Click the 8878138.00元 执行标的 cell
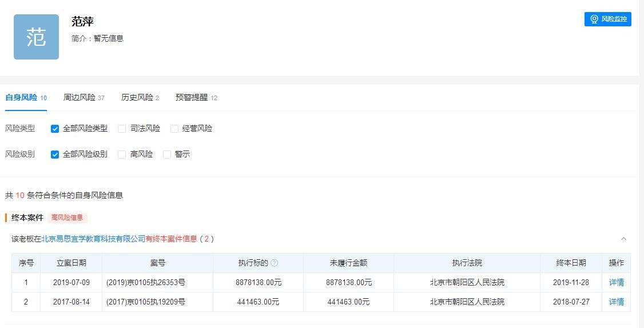 [259, 282]
